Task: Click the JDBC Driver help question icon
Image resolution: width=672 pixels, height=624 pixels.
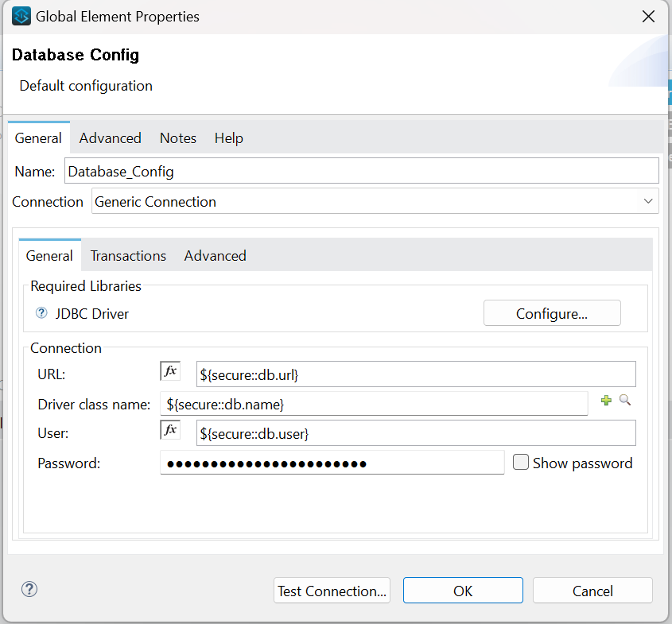Action: coord(41,313)
